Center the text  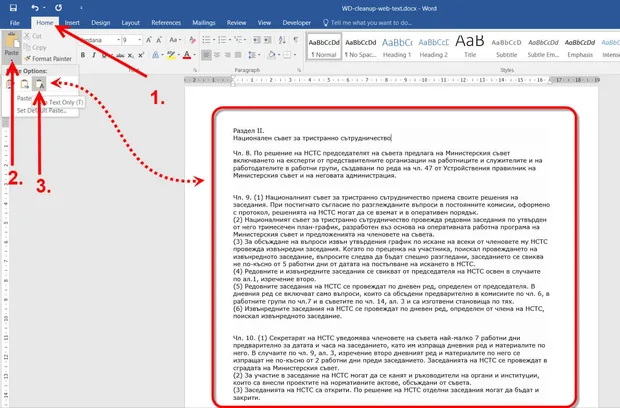click(x=217, y=55)
